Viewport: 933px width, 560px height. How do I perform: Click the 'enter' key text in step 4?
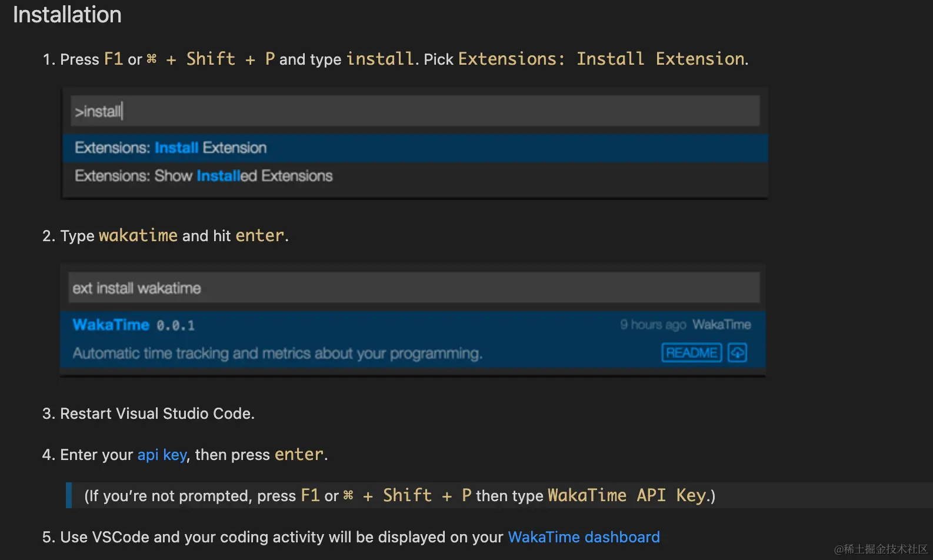[x=299, y=454]
